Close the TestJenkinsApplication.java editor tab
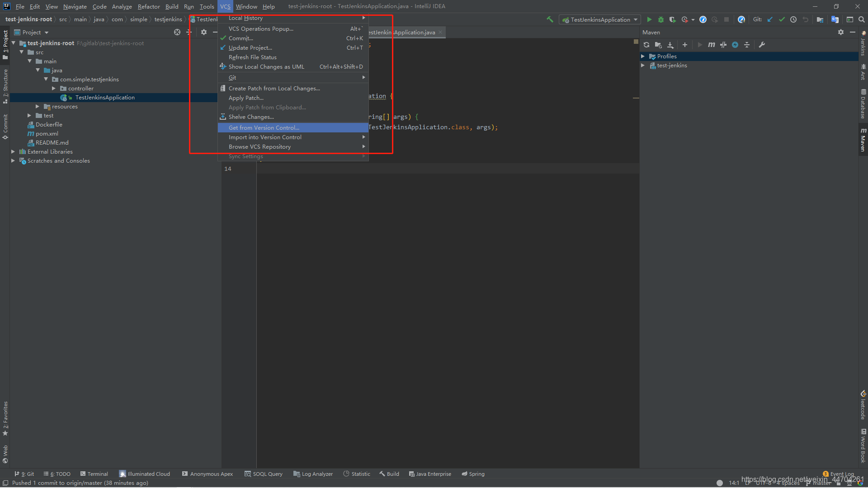The width and height of the screenshot is (868, 488). click(x=440, y=32)
